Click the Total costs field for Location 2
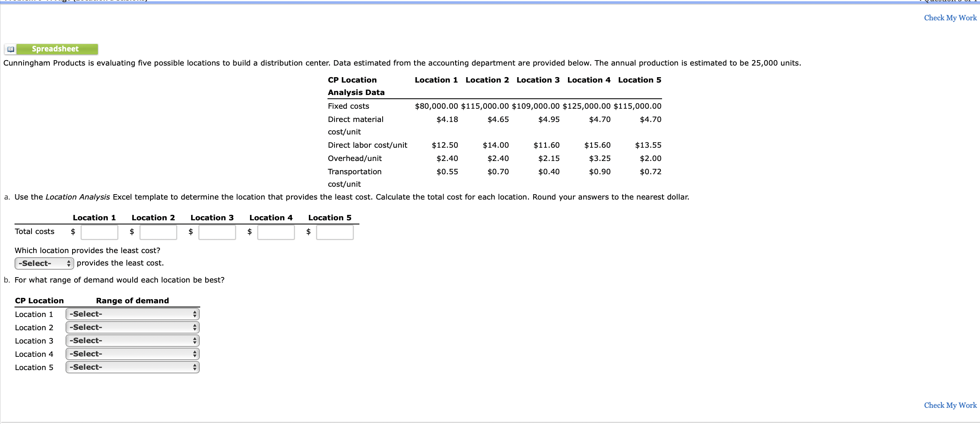Viewport: 980px width, 424px height. coord(158,232)
